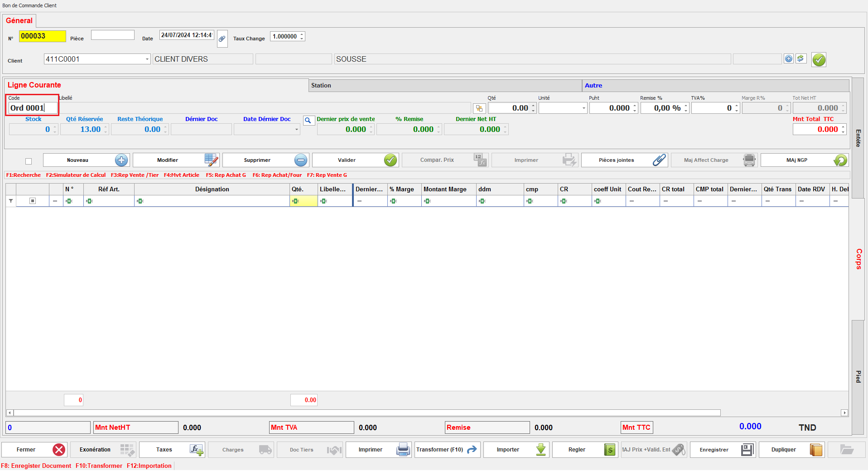Click the Importer button
Viewport: 868px width, 471px height.
click(x=516, y=450)
